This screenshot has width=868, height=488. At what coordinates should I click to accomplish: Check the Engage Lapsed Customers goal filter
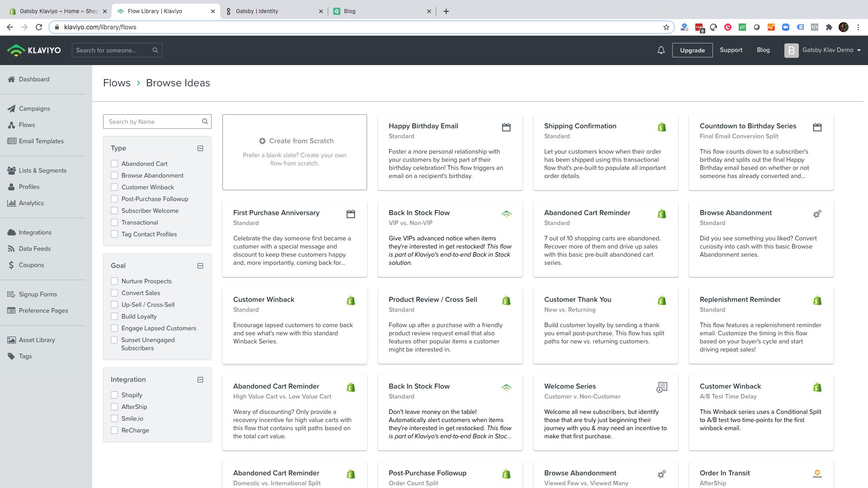[114, 328]
